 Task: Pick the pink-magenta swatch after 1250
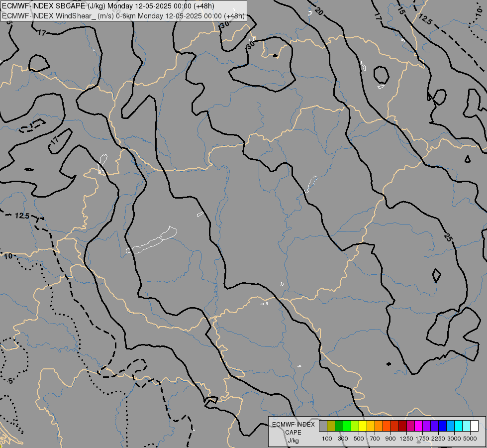pyautogui.click(x=410, y=426)
